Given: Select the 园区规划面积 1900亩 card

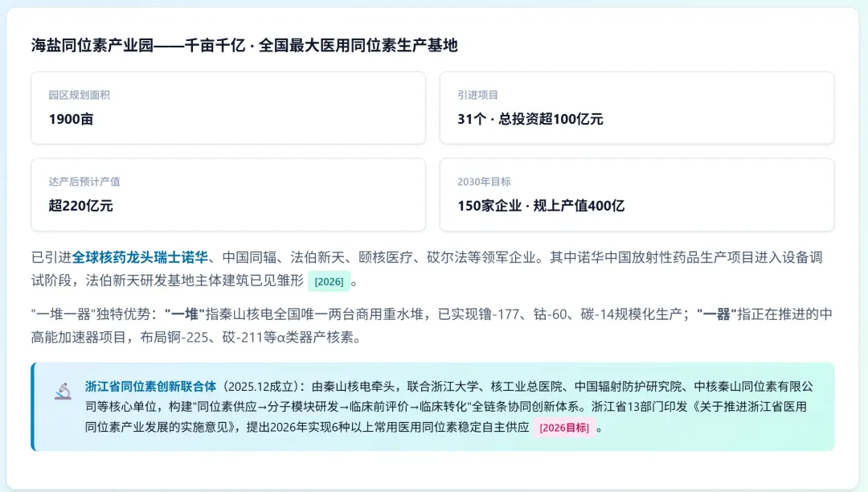Looking at the screenshot, I should coord(228,108).
